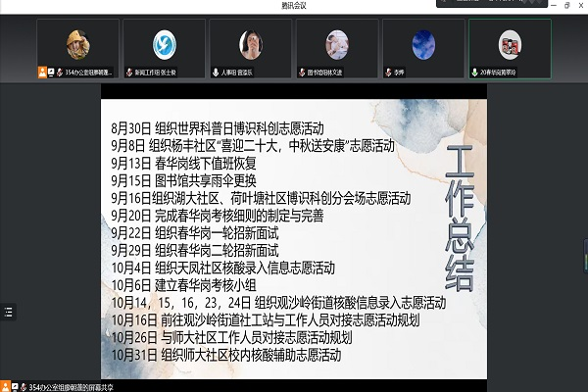Open the side panel list icon
The width and height of the screenshot is (588, 392).
[x=9, y=313]
